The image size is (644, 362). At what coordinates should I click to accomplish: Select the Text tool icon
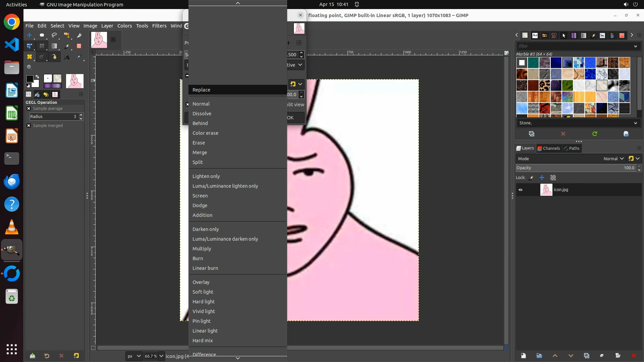click(67, 57)
